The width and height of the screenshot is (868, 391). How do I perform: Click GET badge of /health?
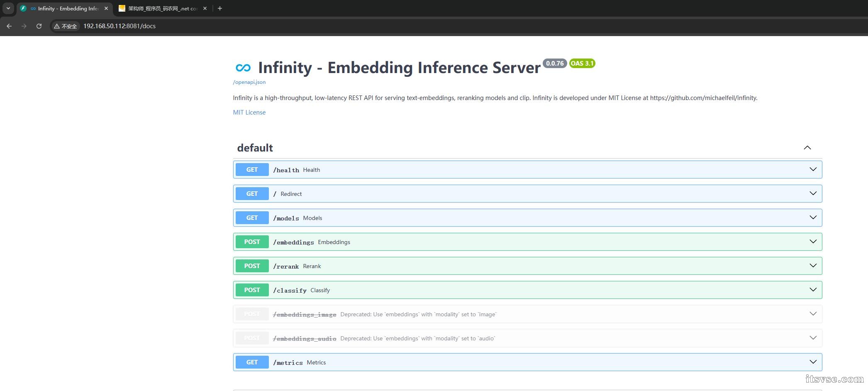pos(252,169)
